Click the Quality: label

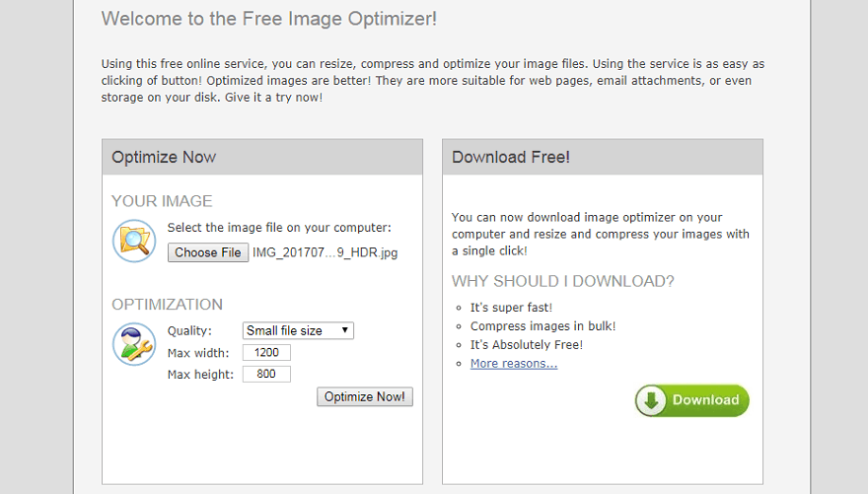(x=189, y=331)
